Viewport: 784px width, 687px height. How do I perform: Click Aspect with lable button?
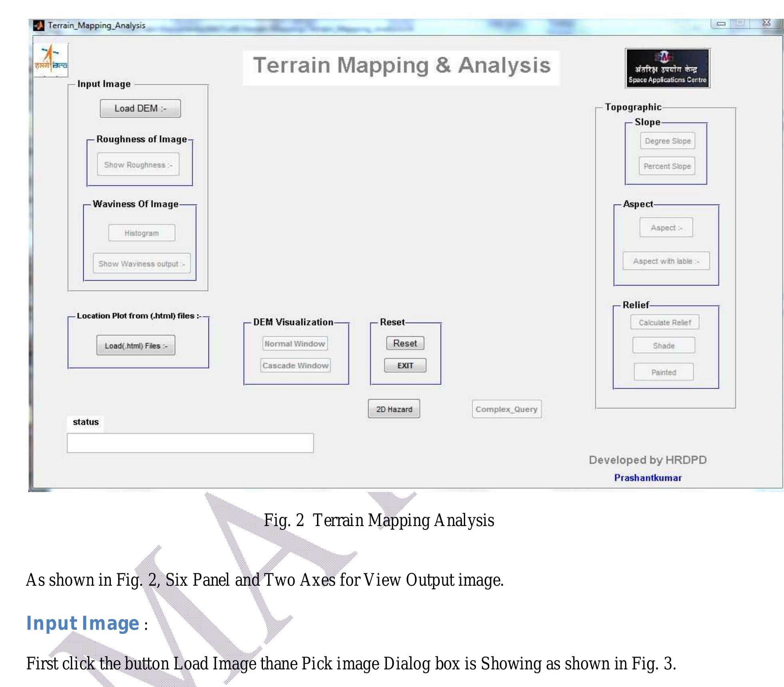pos(666,261)
